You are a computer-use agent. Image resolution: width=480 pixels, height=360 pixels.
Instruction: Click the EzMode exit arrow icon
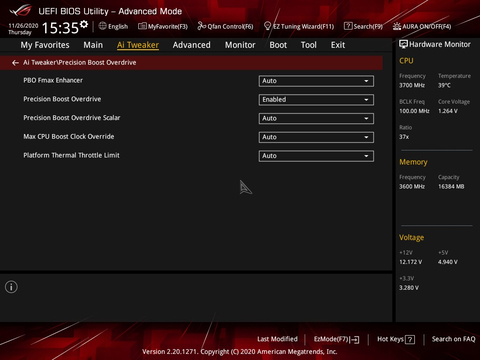pyautogui.click(x=355, y=339)
